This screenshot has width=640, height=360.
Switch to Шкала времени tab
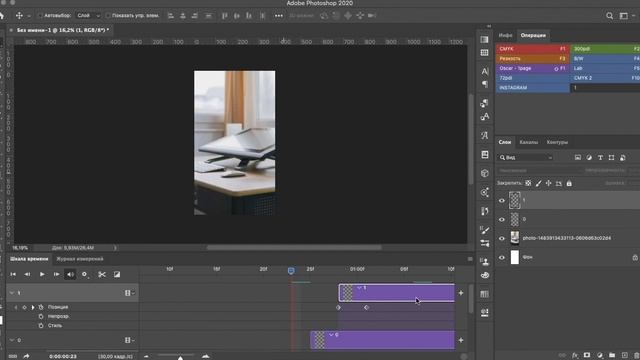pyautogui.click(x=29, y=259)
